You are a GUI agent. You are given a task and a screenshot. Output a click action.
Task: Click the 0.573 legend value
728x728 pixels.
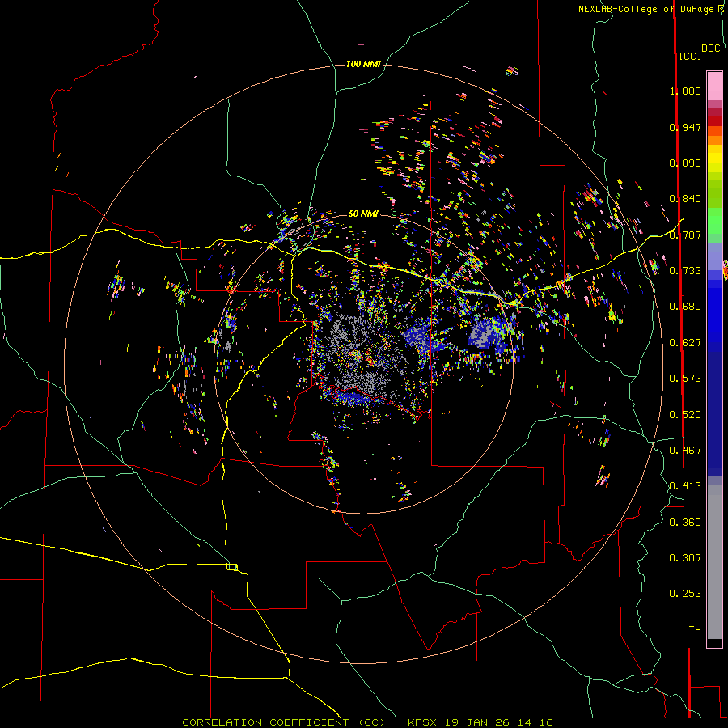coord(685,379)
